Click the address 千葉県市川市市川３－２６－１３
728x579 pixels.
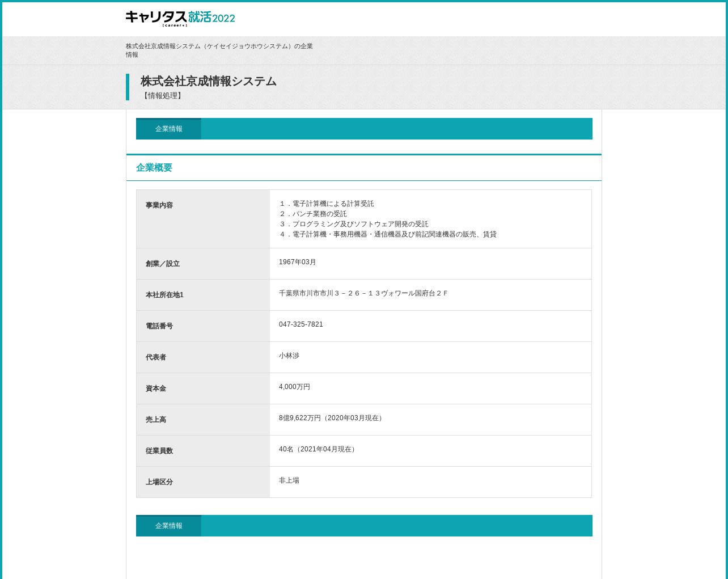click(x=363, y=293)
